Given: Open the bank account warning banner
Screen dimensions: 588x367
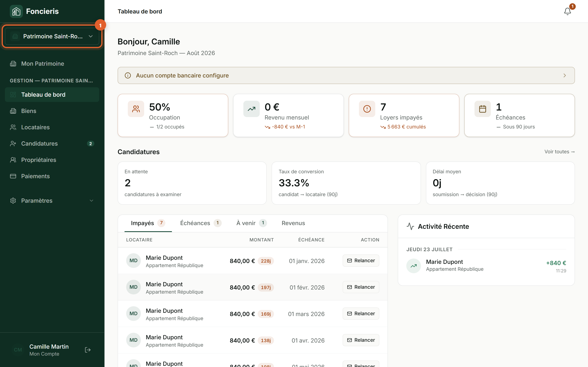Looking at the screenshot, I should [346, 75].
